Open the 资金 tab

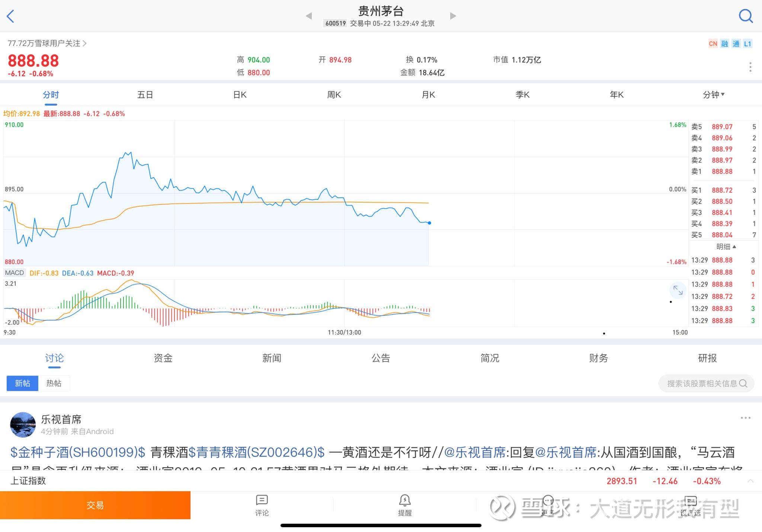pos(163,358)
